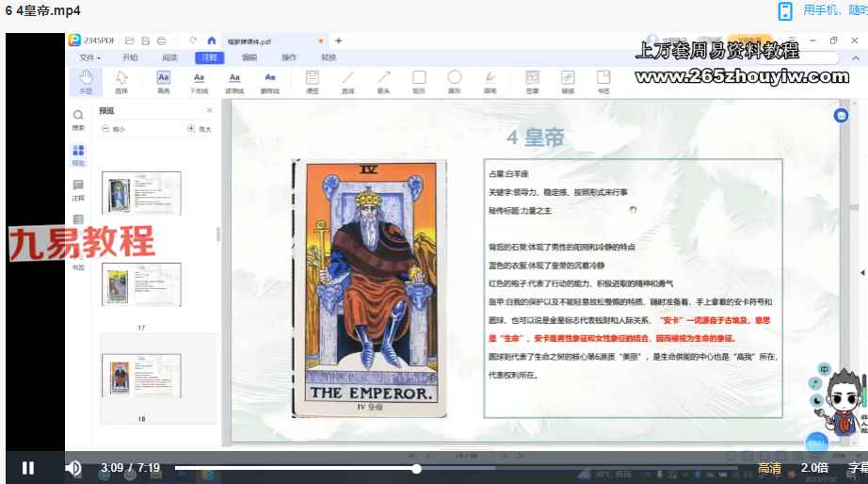The image size is (868, 484).
Task: Click the save icon in title bar
Action: [x=146, y=40]
